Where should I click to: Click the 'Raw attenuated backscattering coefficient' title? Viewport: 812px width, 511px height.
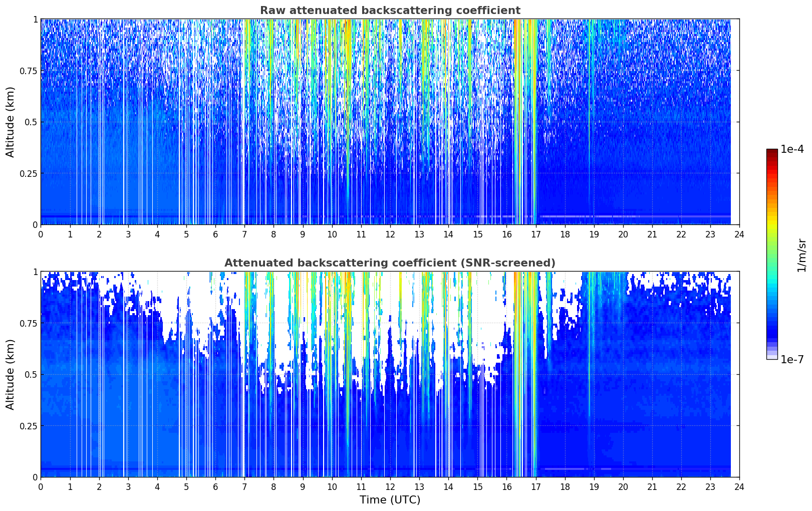coord(390,11)
